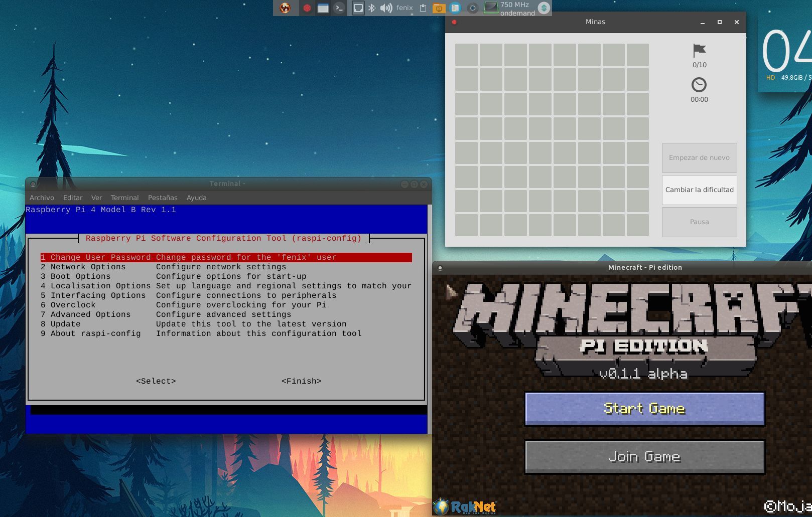Click the red dot icon in Minas titlebar
812x517 pixels.
454,22
